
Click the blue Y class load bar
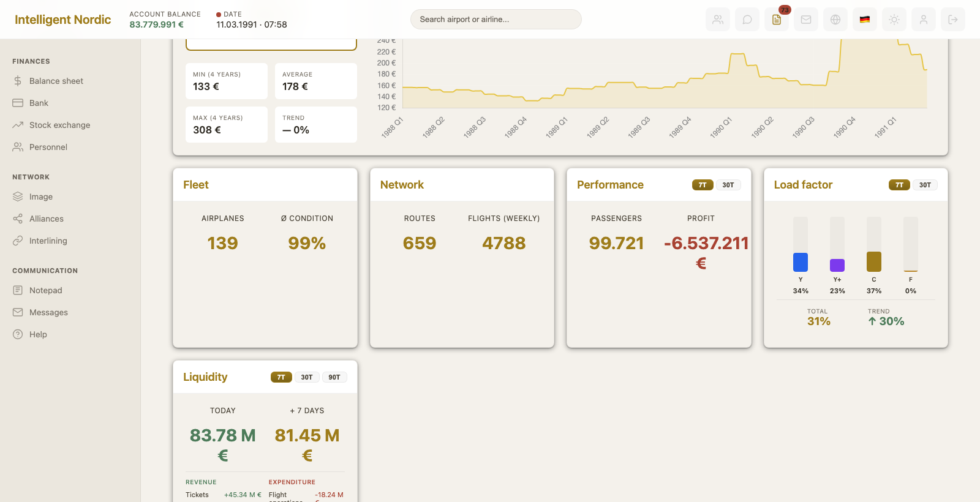click(x=801, y=262)
